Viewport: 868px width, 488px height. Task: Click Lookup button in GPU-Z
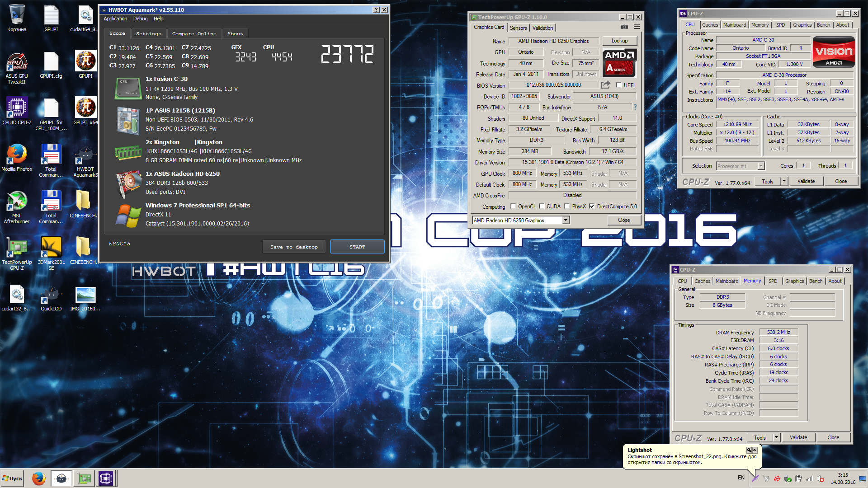point(619,41)
